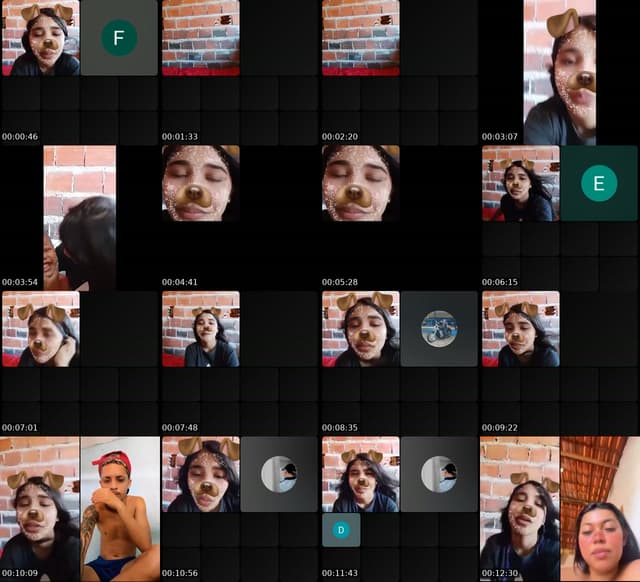The height and width of the screenshot is (582, 640).
Task: Select the green F avatar tile
Action: click(119, 38)
